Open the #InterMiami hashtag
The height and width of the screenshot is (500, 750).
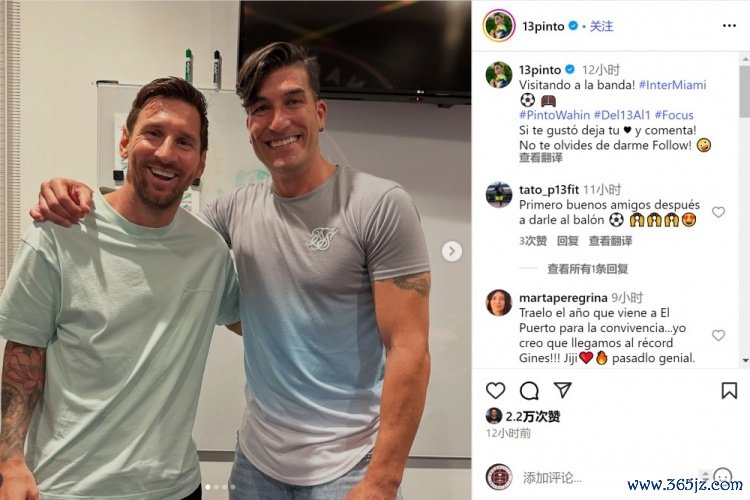pyautogui.click(x=672, y=85)
